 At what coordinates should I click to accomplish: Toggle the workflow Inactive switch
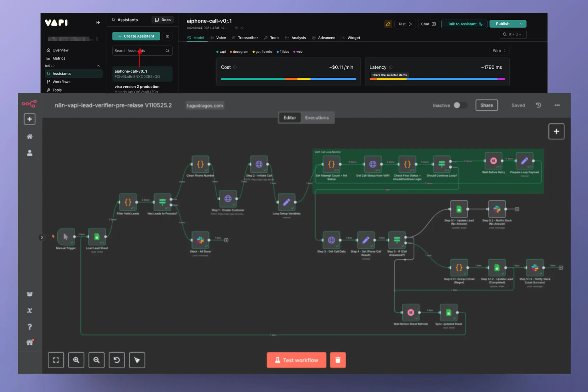[x=460, y=105]
